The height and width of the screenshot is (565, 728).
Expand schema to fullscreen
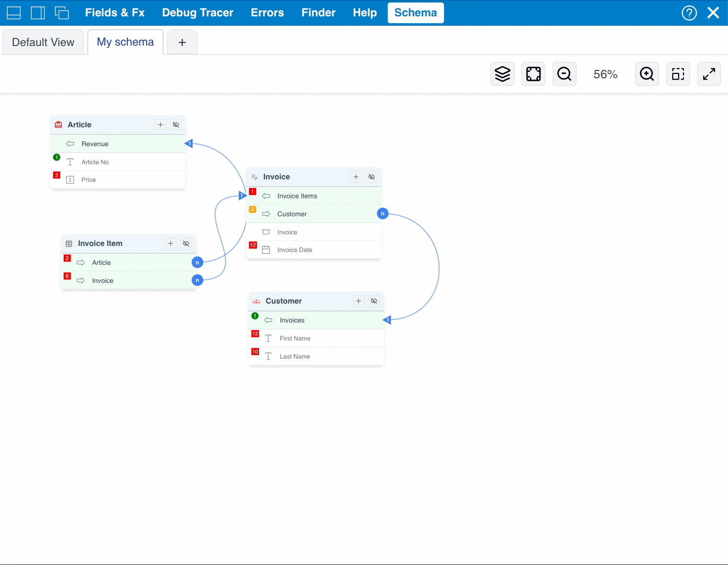tap(709, 74)
